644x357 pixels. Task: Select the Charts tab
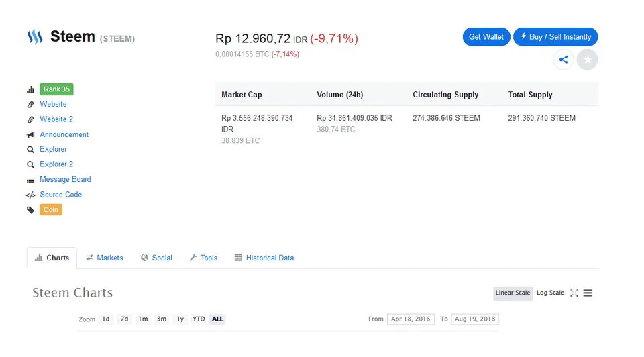pos(52,258)
